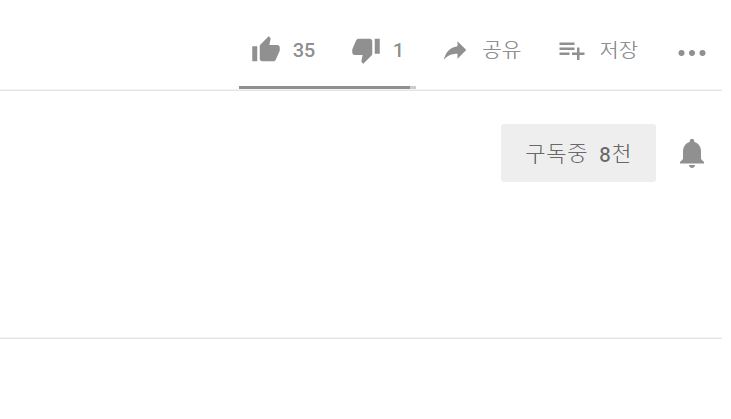Click the 중 character on subscribed button
Image resolution: width=731 pixels, height=419 pixels.
(x=576, y=154)
